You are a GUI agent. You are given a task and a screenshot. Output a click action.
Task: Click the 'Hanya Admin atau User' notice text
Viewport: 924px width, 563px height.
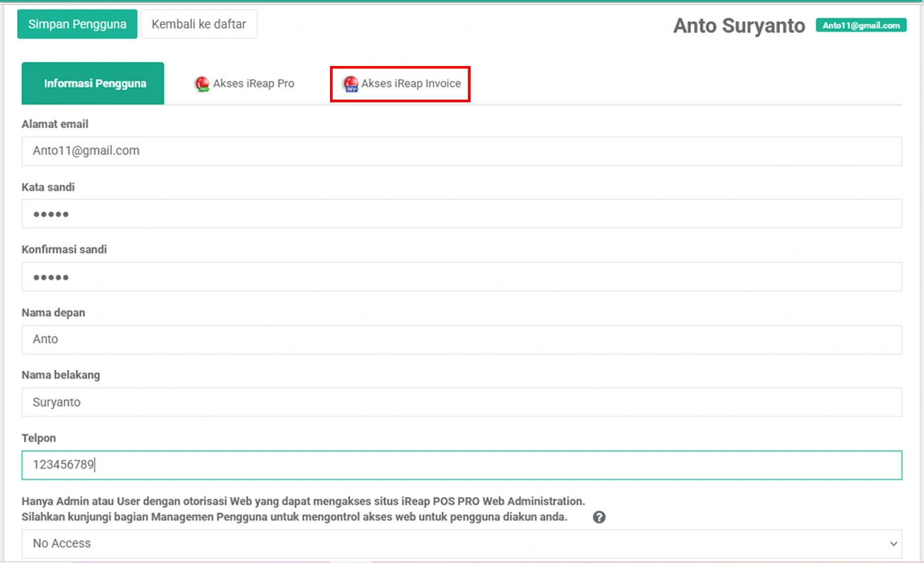[304, 508]
